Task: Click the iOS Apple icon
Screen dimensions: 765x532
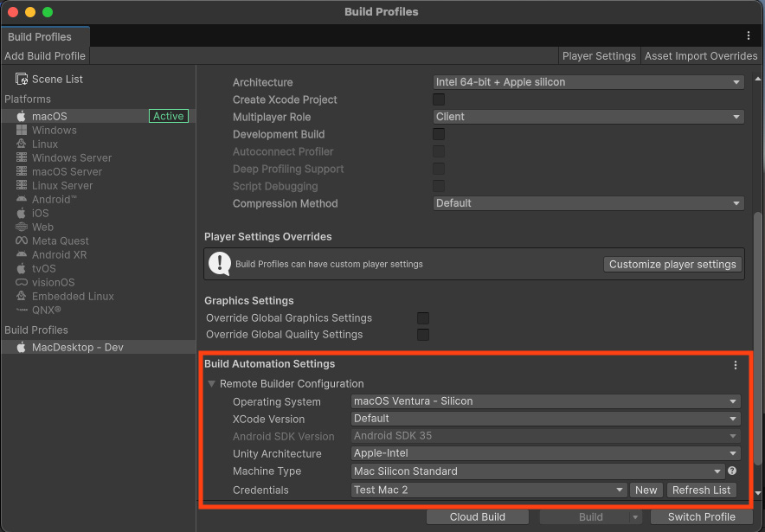Action: pyautogui.click(x=21, y=213)
